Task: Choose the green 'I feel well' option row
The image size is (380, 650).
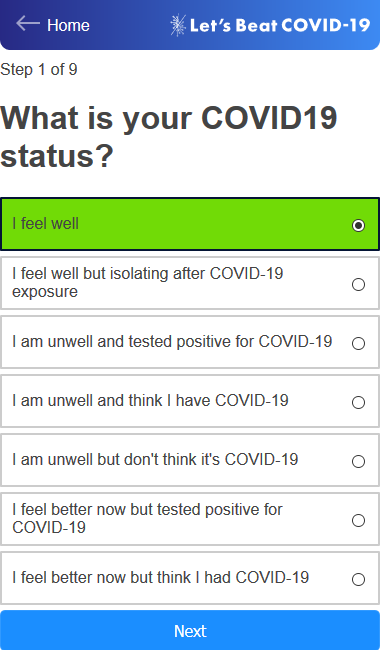Action: click(190, 224)
